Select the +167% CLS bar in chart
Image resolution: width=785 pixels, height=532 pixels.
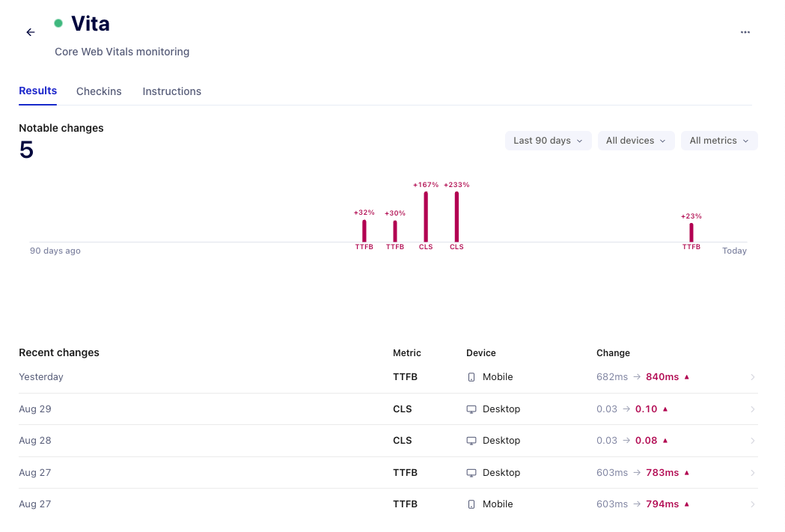[x=426, y=217]
